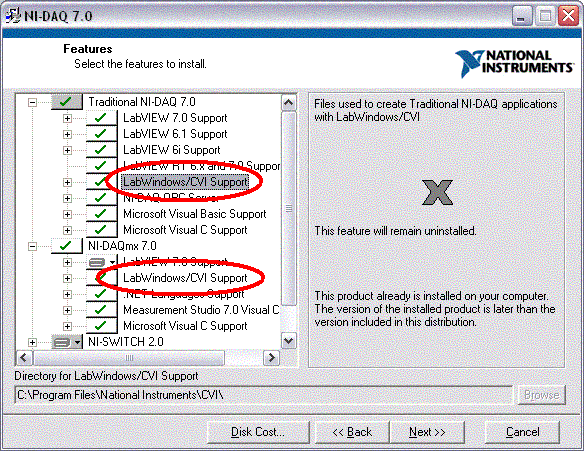Select Microsoft Visual C Support under NI-DAQmx

(185, 326)
